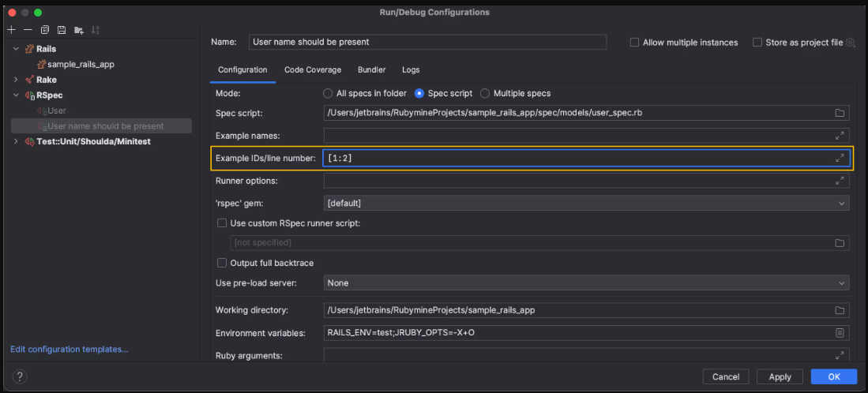Open the Bundler tab
868x393 pixels.
[371, 70]
